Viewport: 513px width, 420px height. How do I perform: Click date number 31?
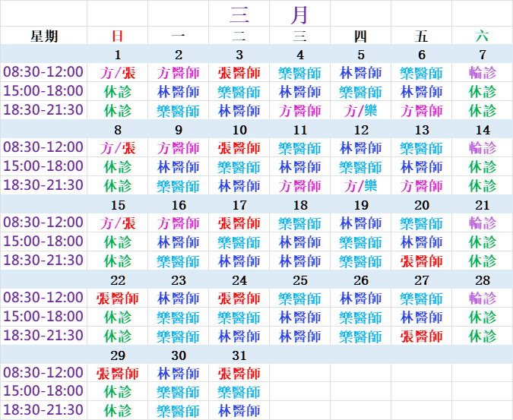[x=239, y=355]
